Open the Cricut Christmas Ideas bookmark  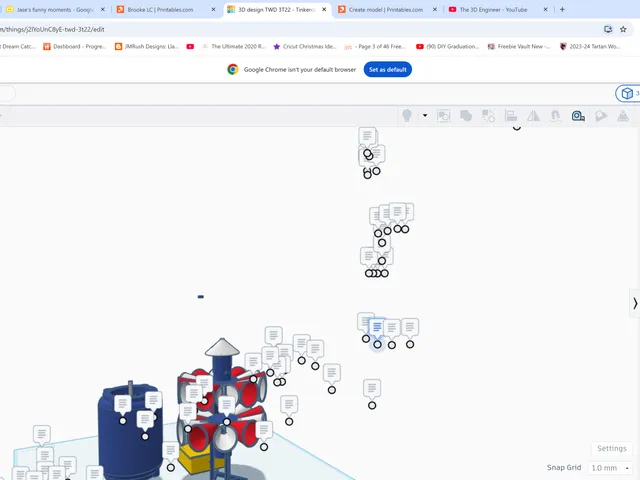pyautogui.click(x=304, y=47)
